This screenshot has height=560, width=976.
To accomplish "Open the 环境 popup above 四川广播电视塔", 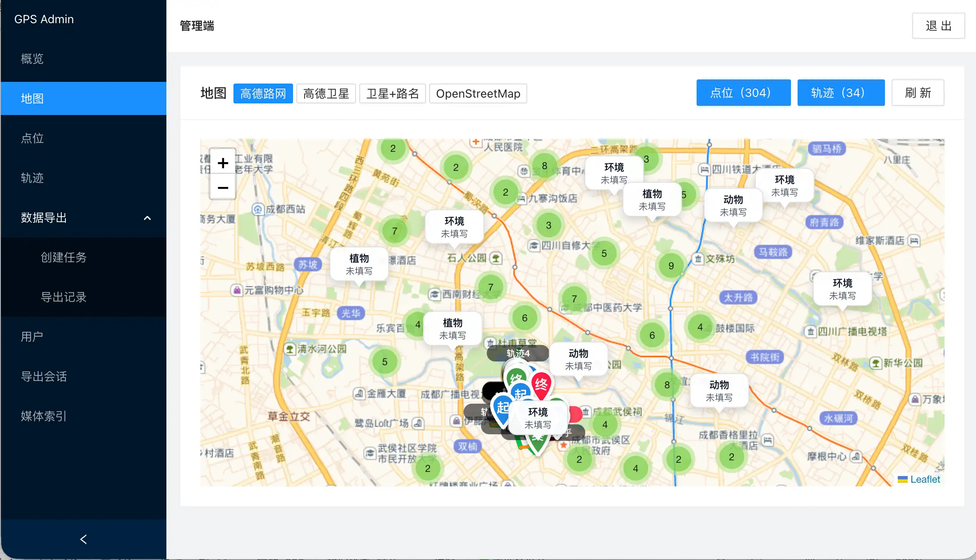I will (x=842, y=289).
